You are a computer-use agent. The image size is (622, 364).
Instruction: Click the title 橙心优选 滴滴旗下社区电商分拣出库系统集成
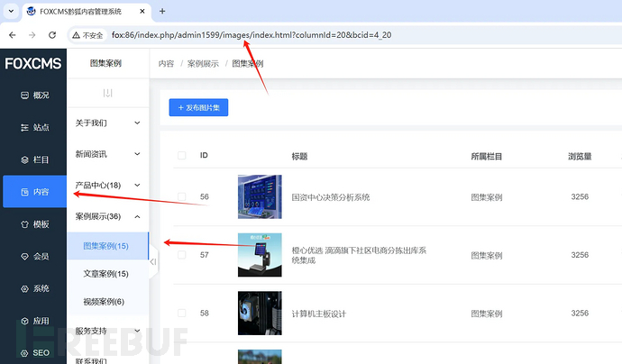coord(359,255)
